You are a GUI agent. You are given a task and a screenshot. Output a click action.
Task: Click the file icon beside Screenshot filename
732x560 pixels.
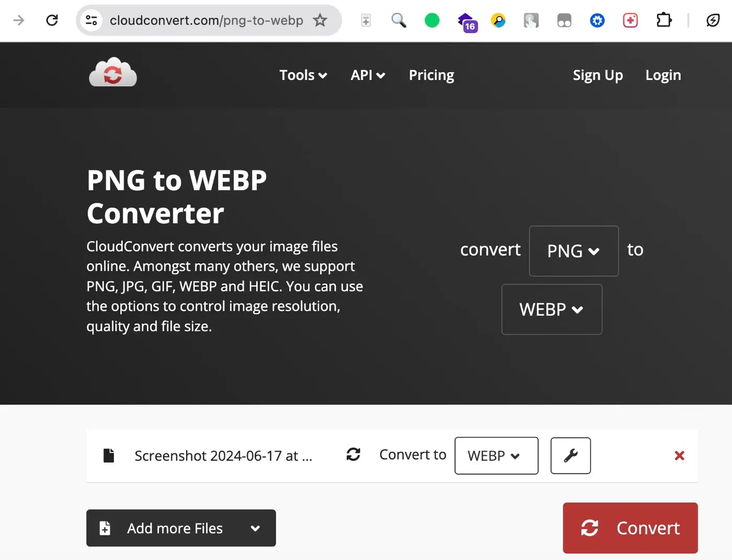pos(109,455)
